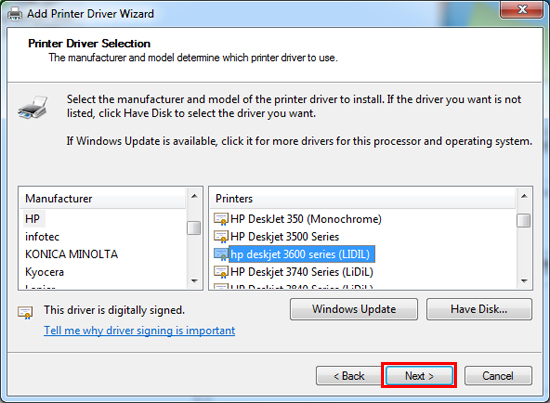The width and height of the screenshot is (550, 403).
Task: Cancel the driver wizard
Action: [x=498, y=376]
